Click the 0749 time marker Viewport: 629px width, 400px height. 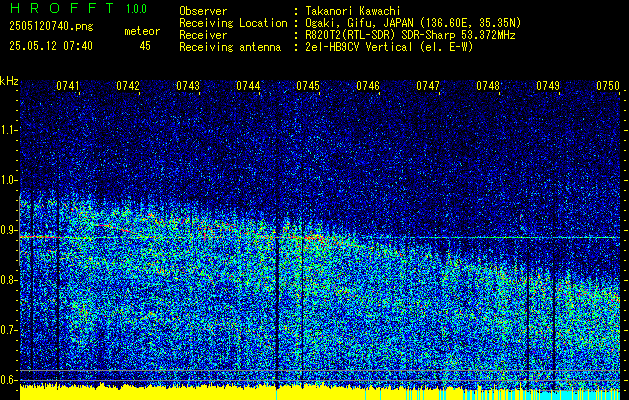click(x=548, y=86)
